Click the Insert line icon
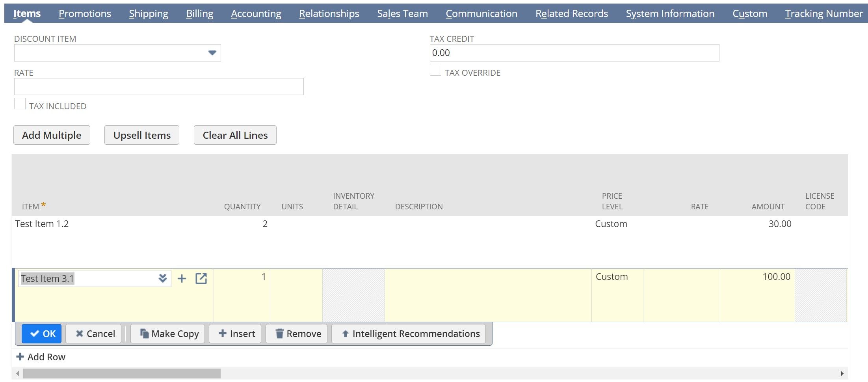 coord(223,334)
